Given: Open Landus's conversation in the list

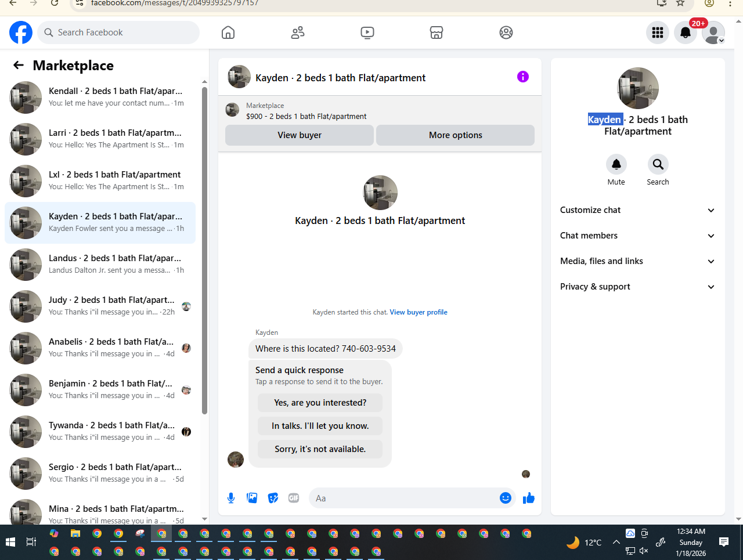Looking at the screenshot, I should click(x=100, y=265).
